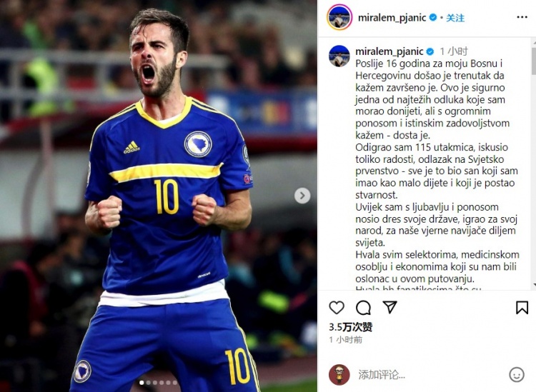Click the caption scrollbar thumb
The width and height of the screenshot is (536, 392).
[534, 61]
